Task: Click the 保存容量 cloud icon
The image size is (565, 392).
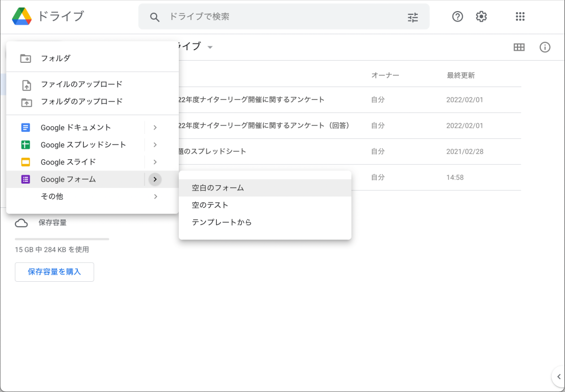Action: pyautogui.click(x=22, y=223)
